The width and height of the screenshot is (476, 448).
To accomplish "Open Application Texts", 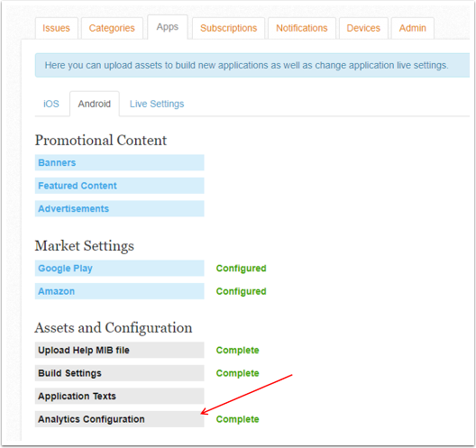I will (x=120, y=397).
